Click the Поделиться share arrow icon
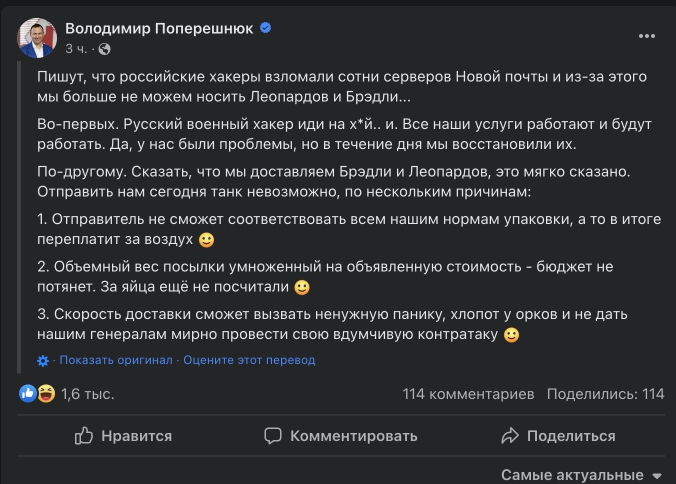The width and height of the screenshot is (676, 484). (x=510, y=436)
